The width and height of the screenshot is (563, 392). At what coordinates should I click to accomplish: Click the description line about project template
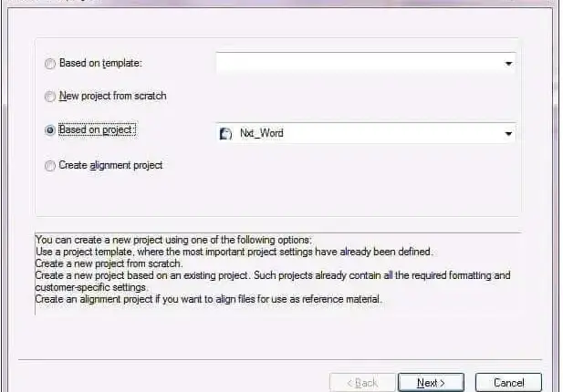coord(235,252)
